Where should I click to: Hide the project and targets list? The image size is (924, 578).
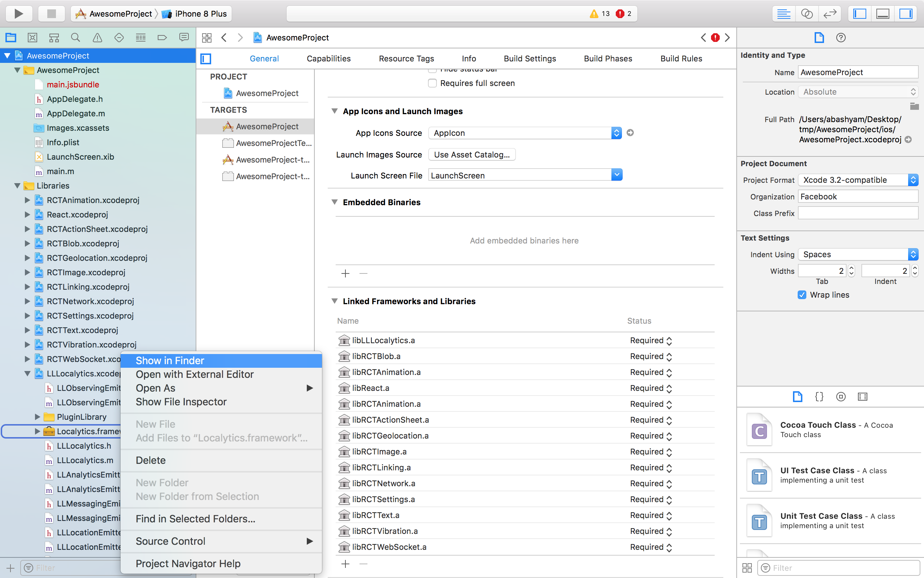pyautogui.click(x=206, y=59)
